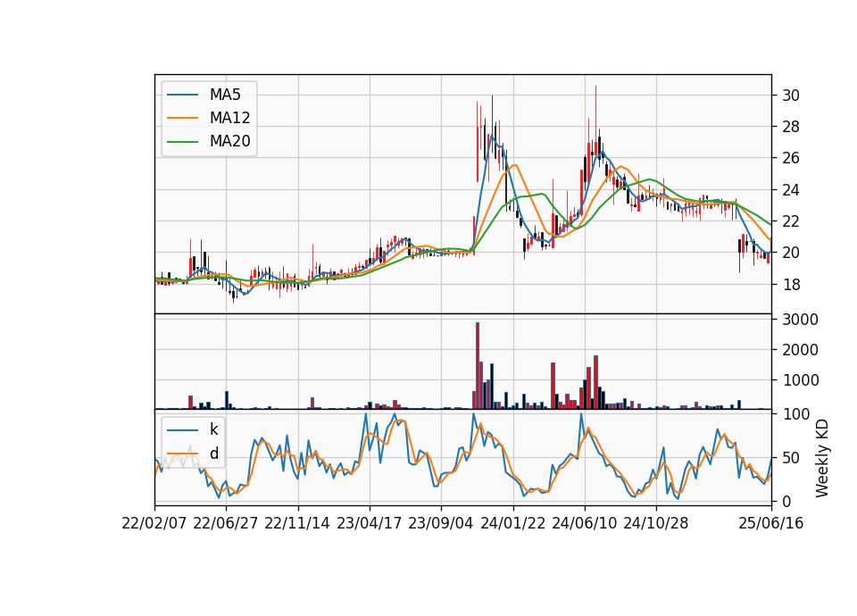
Task: Click the k legend label
Action: point(213,429)
